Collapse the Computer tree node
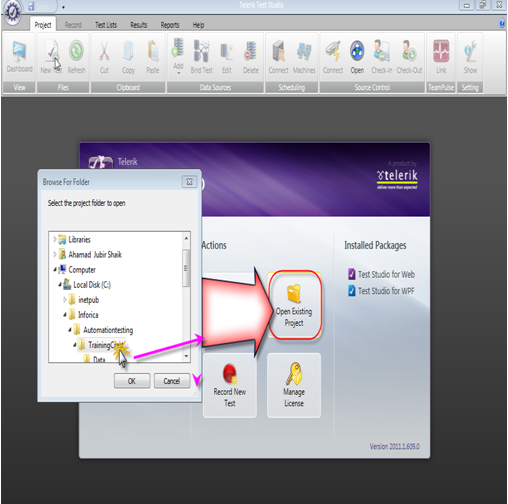 (55, 269)
